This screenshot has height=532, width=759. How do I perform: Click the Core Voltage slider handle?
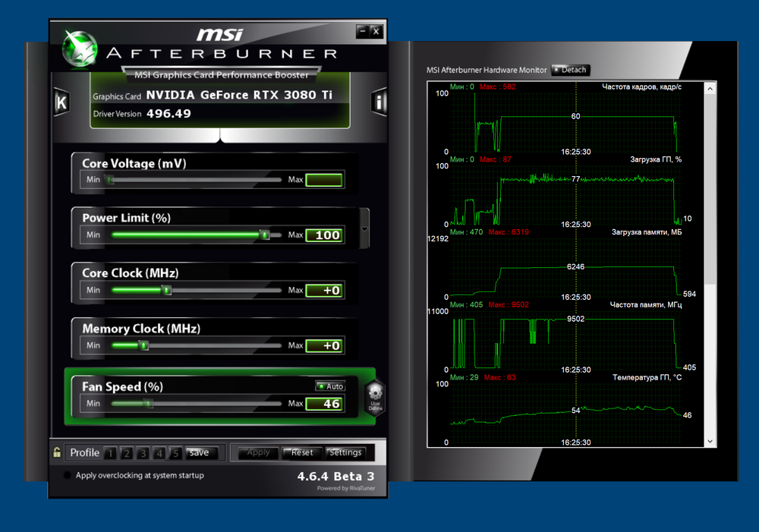(x=110, y=180)
